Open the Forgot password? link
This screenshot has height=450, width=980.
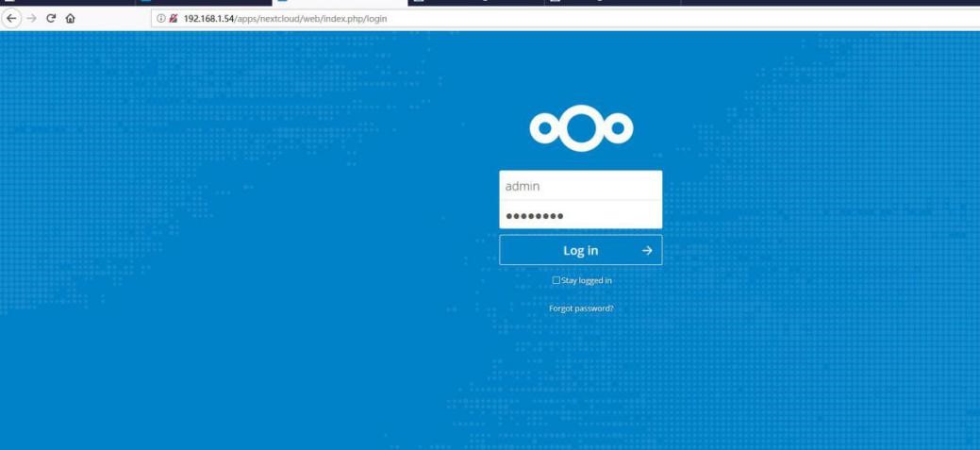[581, 308]
